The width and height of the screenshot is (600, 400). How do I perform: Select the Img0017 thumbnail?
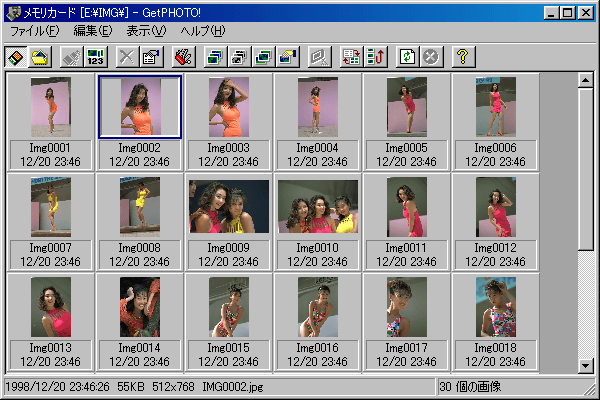(x=407, y=307)
